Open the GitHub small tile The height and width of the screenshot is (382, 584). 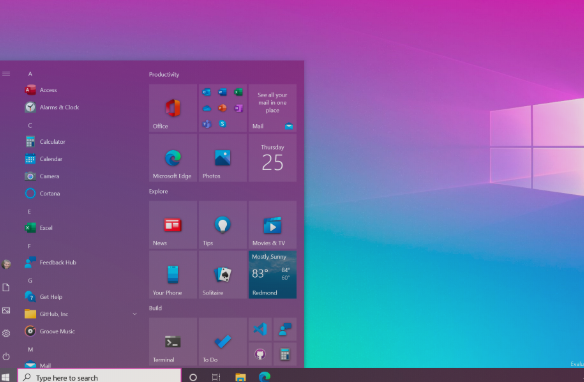(x=260, y=354)
